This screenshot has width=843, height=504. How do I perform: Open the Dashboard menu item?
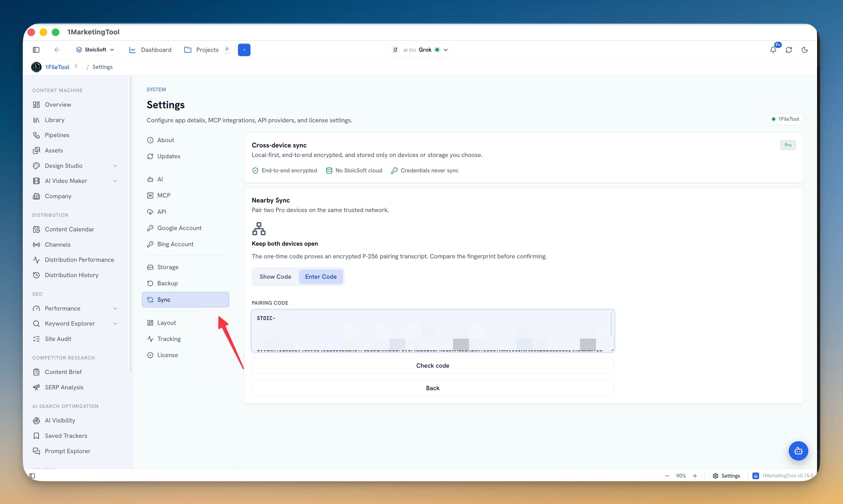150,49
